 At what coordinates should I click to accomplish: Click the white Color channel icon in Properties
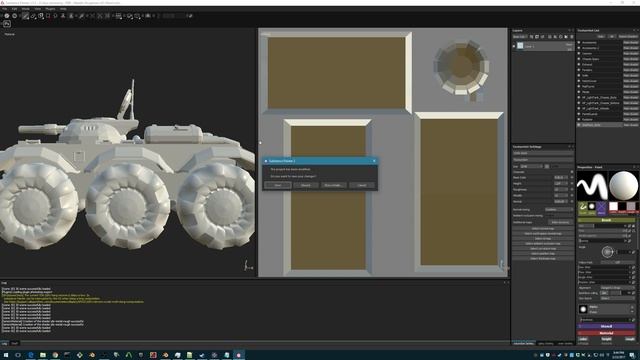[x=613, y=207]
